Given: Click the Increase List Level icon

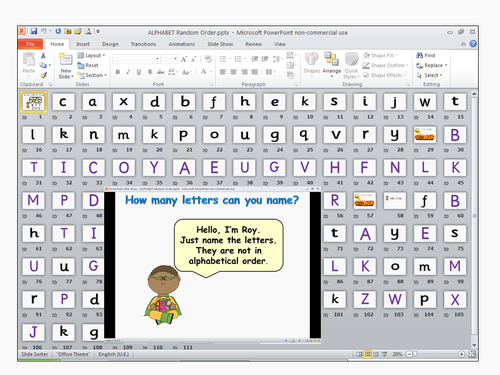Looking at the screenshot, I should pyautogui.click(x=265, y=59).
